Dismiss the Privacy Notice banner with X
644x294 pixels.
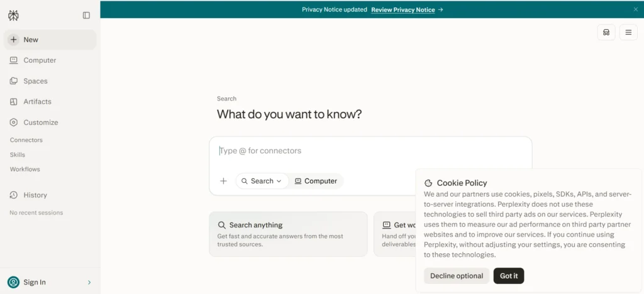click(635, 9)
